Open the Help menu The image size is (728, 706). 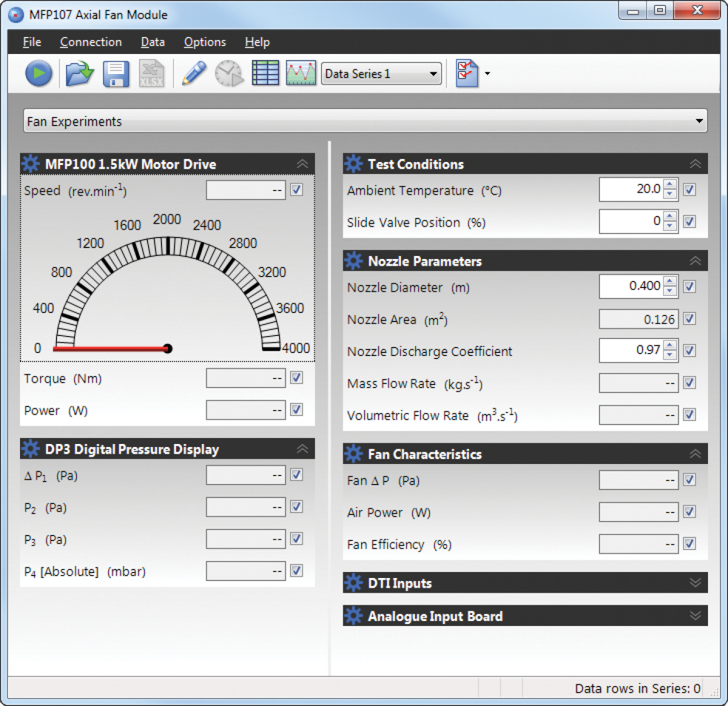(x=257, y=42)
